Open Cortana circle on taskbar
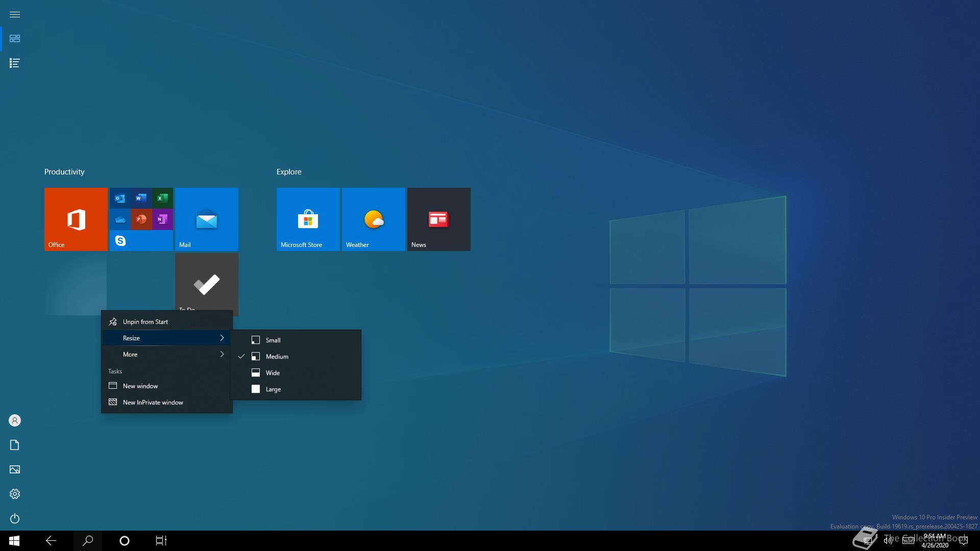Image resolution: width=980 pixels, height=551 pixels. pos(125,541)
